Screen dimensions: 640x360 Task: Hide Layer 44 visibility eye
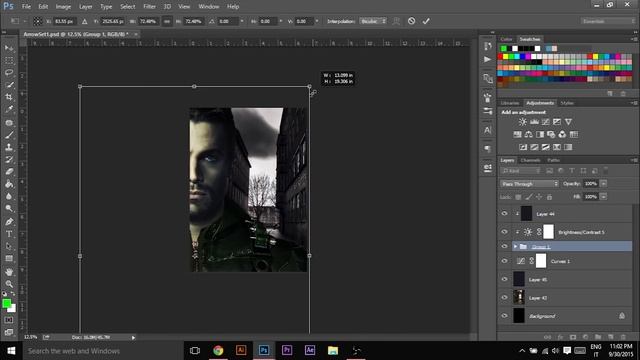click(x=504, y=213)
